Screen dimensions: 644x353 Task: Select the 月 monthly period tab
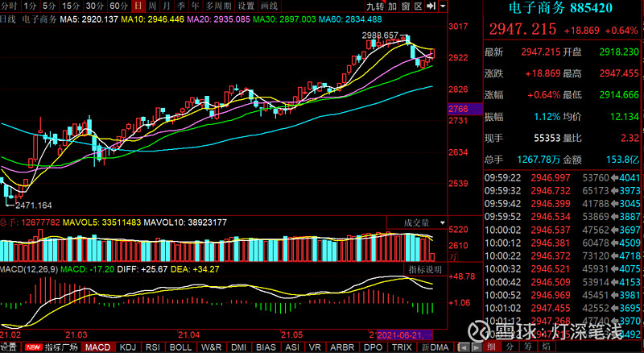pyautogui.click(x=167, y=6)
